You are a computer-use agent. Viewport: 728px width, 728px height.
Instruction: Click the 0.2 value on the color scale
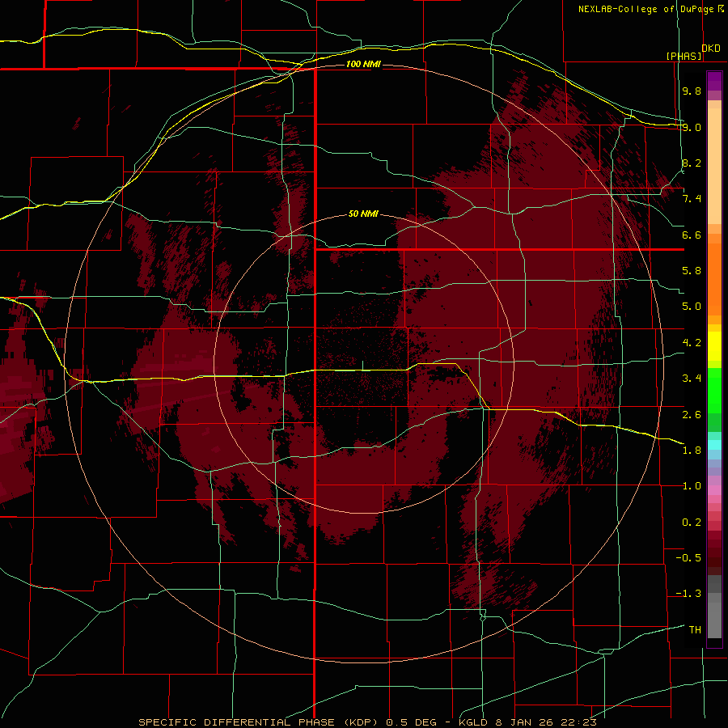[692, 523]
